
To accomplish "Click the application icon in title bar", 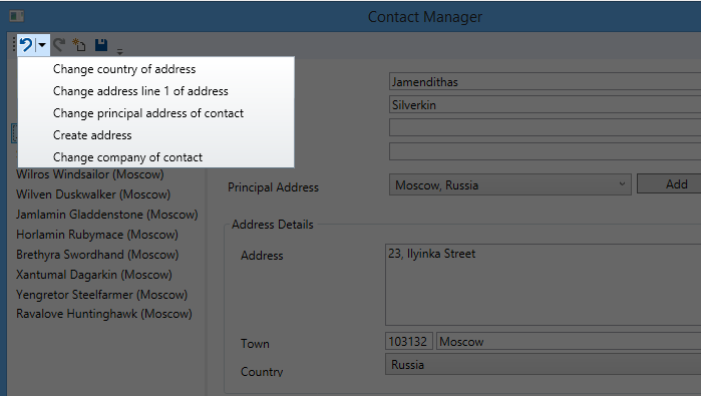I will (x=17, y=17).
